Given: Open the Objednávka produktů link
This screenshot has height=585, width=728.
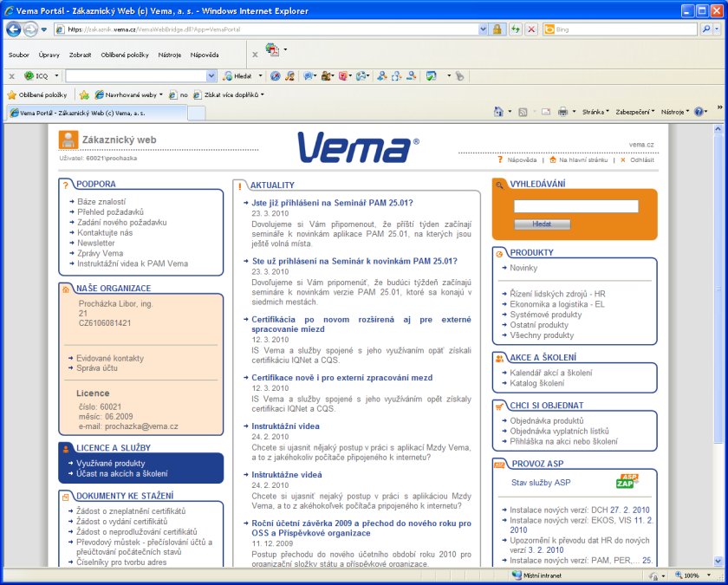Looking at the screenshot, I should click(x=547, y=420).
